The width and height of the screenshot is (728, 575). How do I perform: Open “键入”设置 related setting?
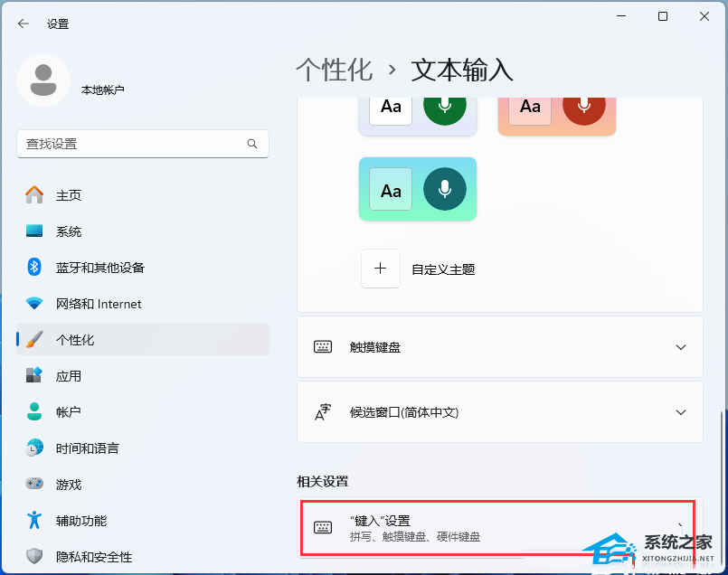[x=499, y=527]
